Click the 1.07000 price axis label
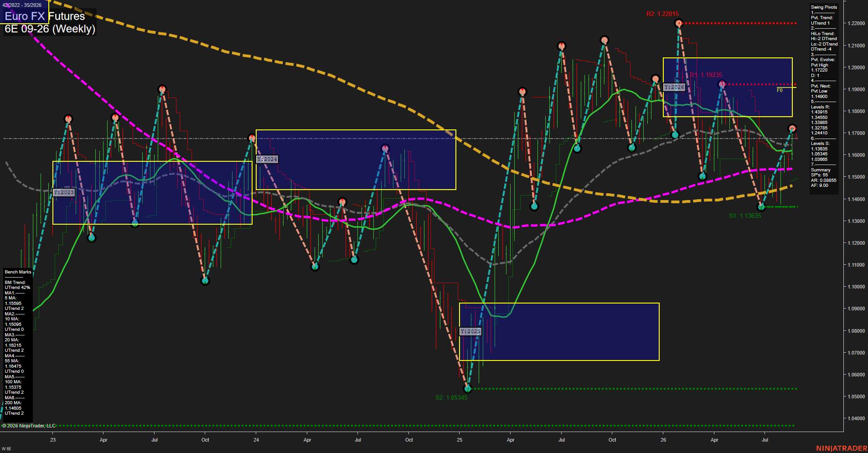The width and height of the screenshot is (868, 453). click(856, 353)
